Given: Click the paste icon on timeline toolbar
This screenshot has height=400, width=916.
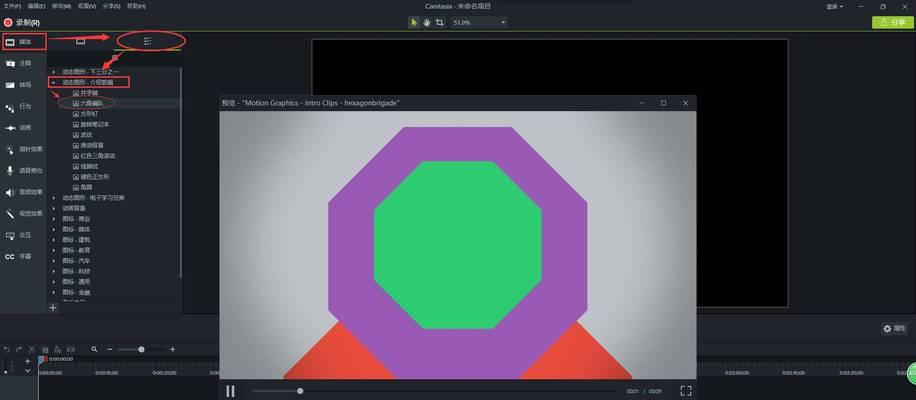Looking at the screenshot, I should (x=58, y=349).
